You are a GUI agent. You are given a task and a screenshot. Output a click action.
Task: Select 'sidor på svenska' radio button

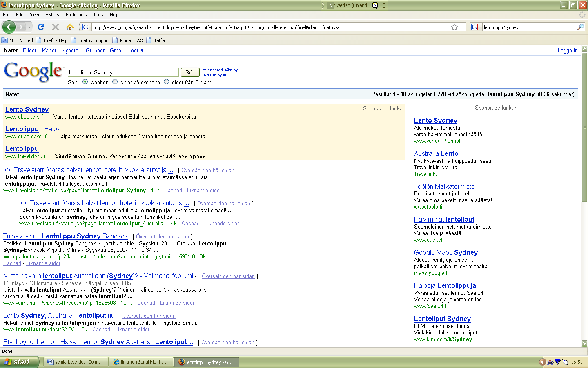[115, 82]
